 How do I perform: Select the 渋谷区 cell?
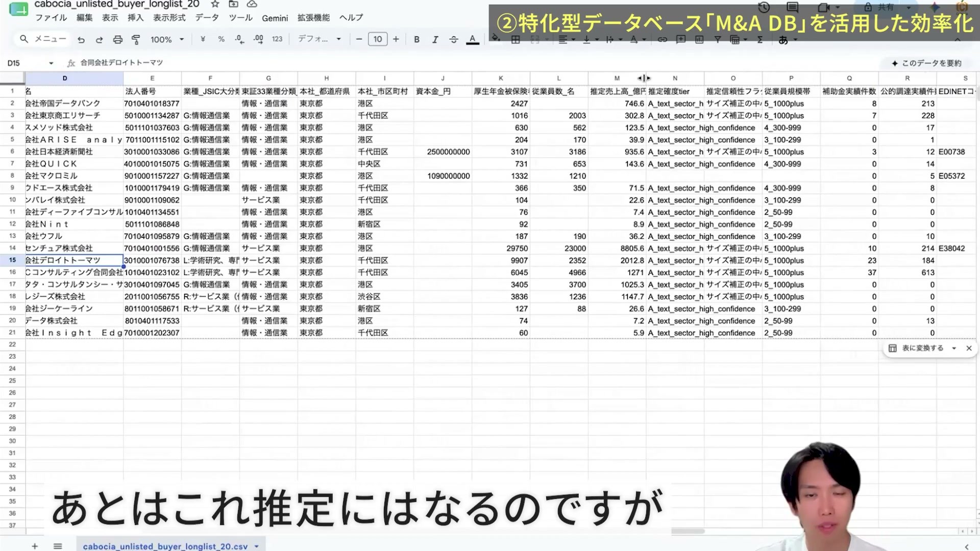click(384, 296)
